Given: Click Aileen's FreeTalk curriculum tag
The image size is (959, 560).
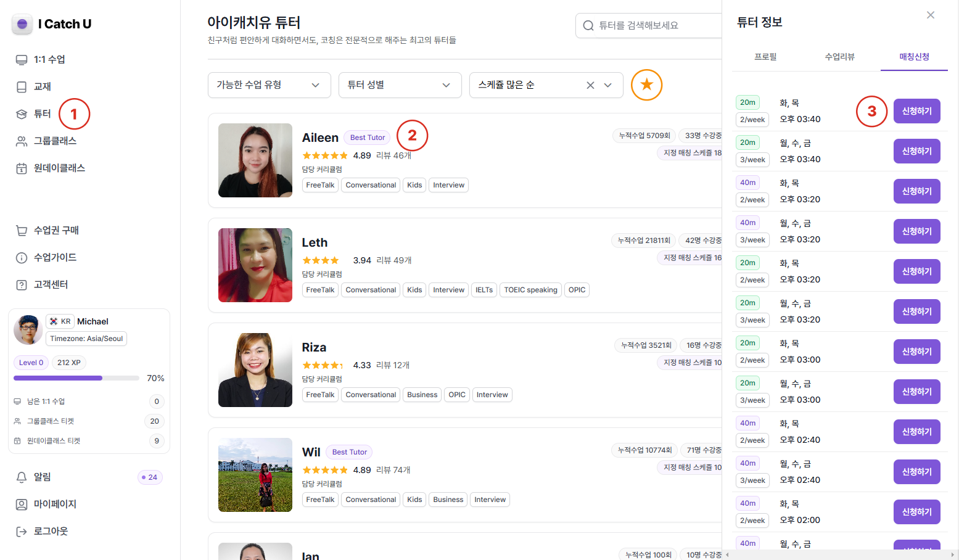Looking at the screenshot, I should click(320, 185).
